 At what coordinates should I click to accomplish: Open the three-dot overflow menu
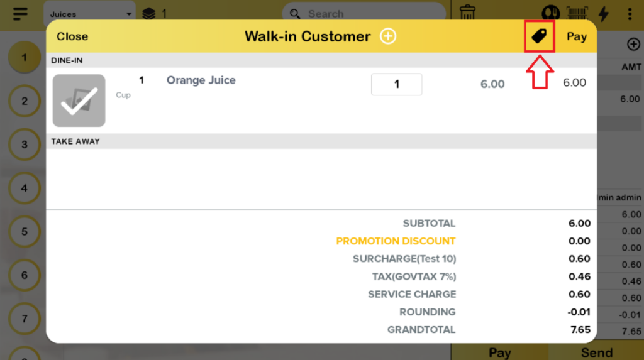pyautogui.click(x=630, y=13)
